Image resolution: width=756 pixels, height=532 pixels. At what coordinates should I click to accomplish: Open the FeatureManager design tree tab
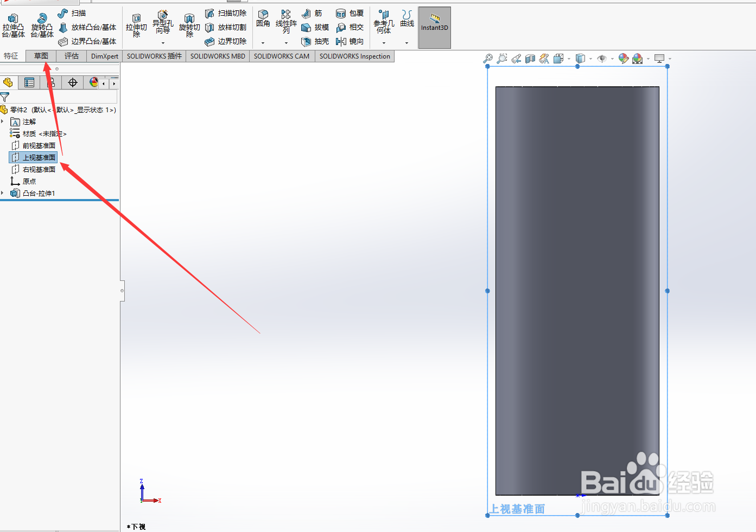click(x=8, y=82)
